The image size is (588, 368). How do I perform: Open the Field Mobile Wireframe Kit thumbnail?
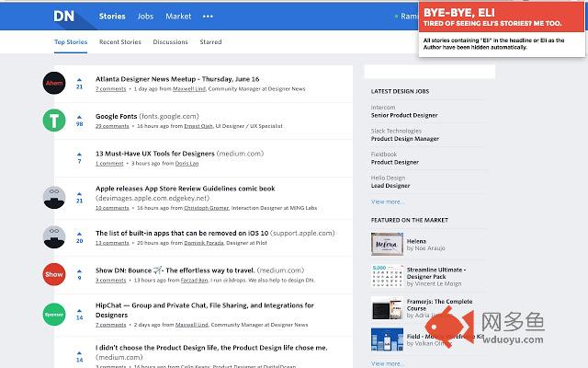point(387,339)
